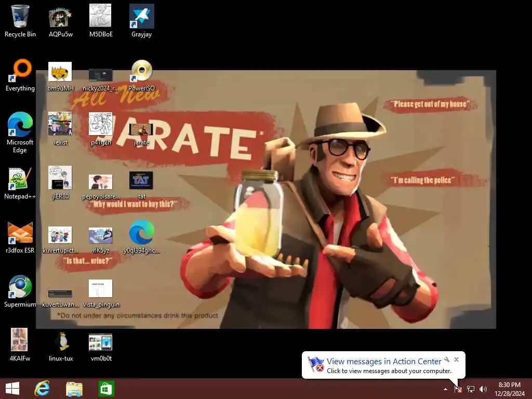Select the linux-tux image file
Image resolution: width=532 pixels, height=399 pixels.
[x=61, y=346]
